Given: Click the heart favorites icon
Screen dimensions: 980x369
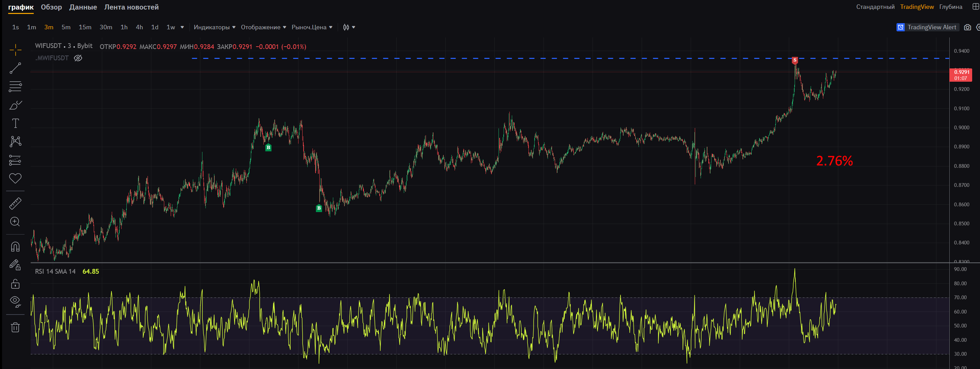Looking at the screenshot, I should click(x=15, y=178).
